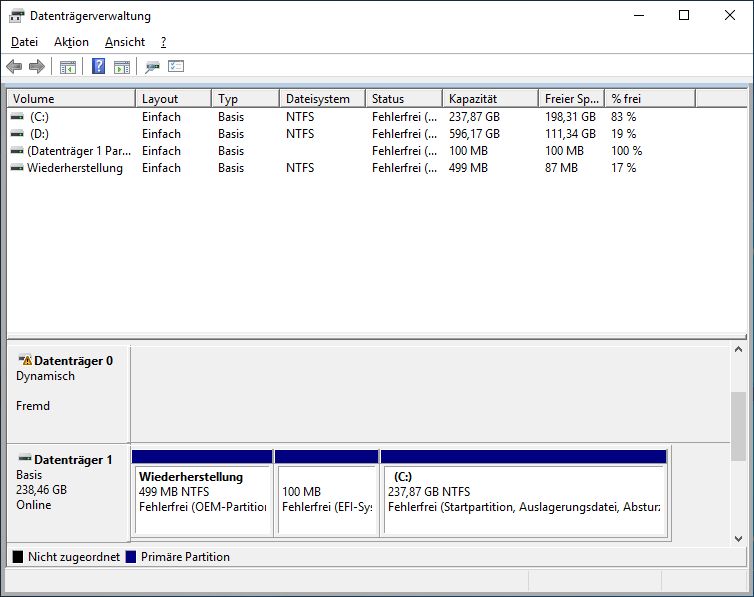The image size is (754, 597).
Task: Sort by Volume column header
Action: pyautogui.click(x=71, y=99)
